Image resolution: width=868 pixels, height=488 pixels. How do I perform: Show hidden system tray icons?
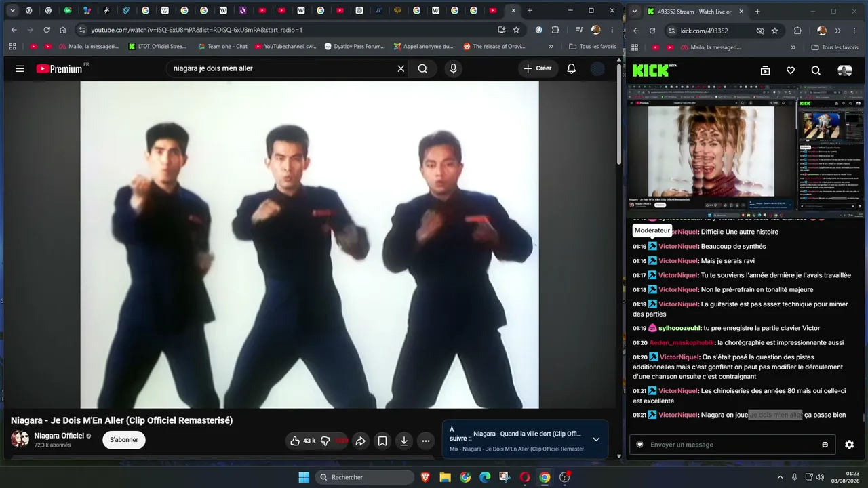[x=780, y=477]
